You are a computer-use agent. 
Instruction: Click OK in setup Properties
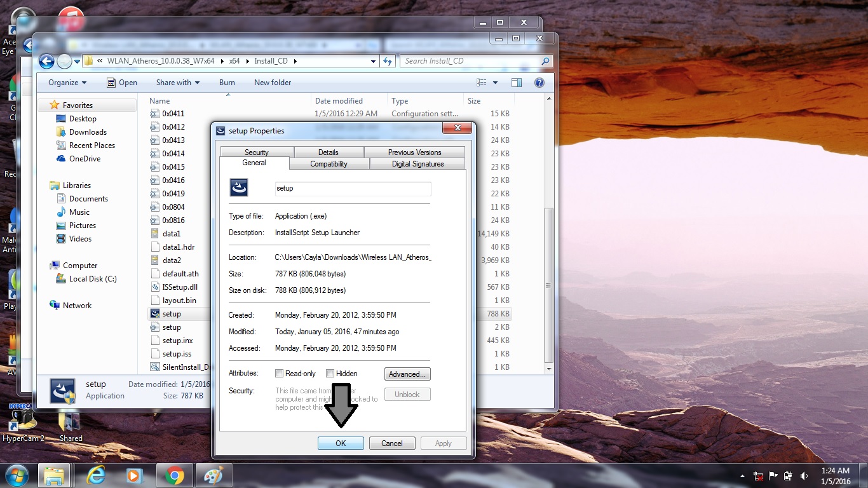coord(341,444)
